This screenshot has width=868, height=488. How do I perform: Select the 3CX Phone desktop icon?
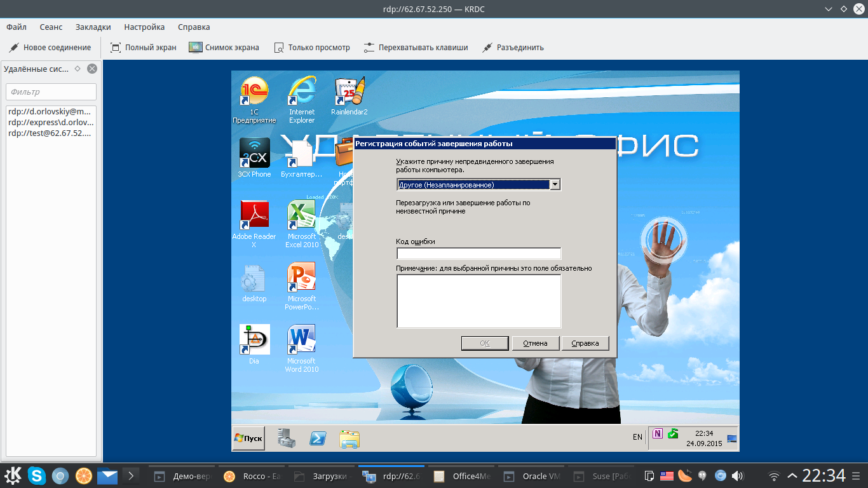(x=254, y=158)
